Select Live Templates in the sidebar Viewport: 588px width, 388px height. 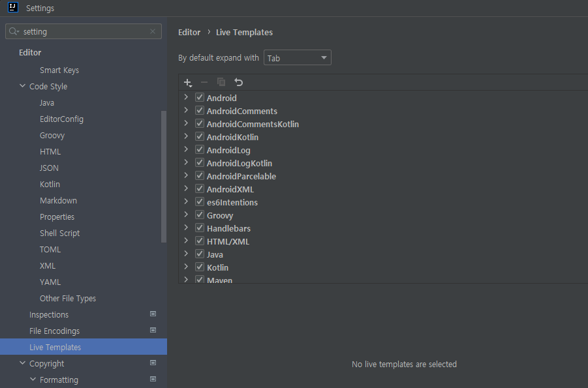coord(84,347)
